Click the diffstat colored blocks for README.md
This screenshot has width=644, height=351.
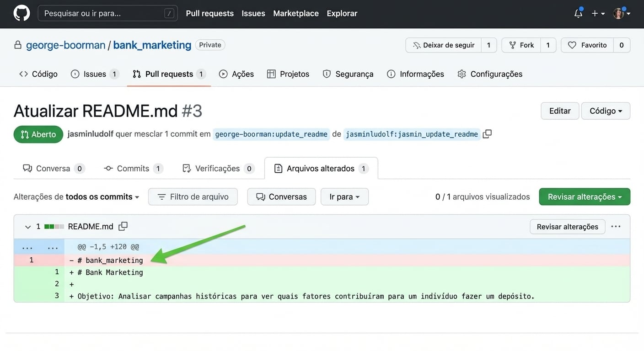(x=54, y=227)
